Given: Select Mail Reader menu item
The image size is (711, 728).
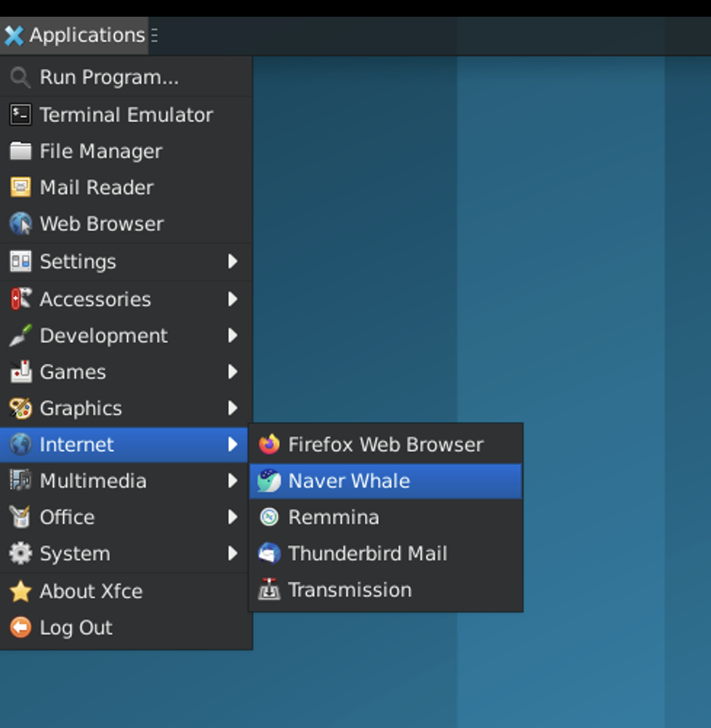Looking at the screenshot, I should (x=126, y=187).
